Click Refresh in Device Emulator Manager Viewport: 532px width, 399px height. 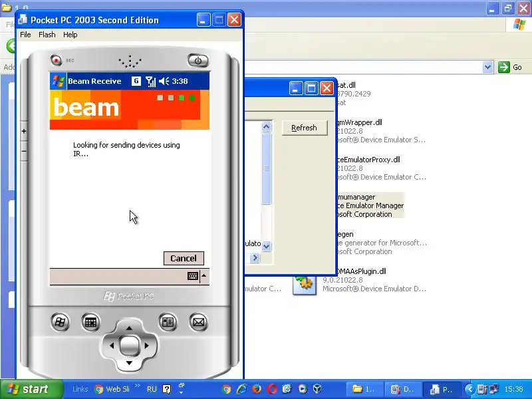point(305,128)
